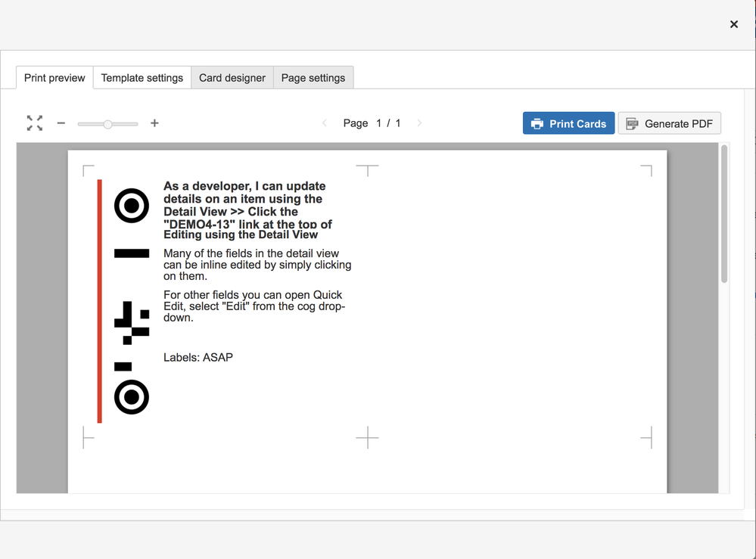
Task: Open the Card designer tab
Action: (x=232, y=78)
